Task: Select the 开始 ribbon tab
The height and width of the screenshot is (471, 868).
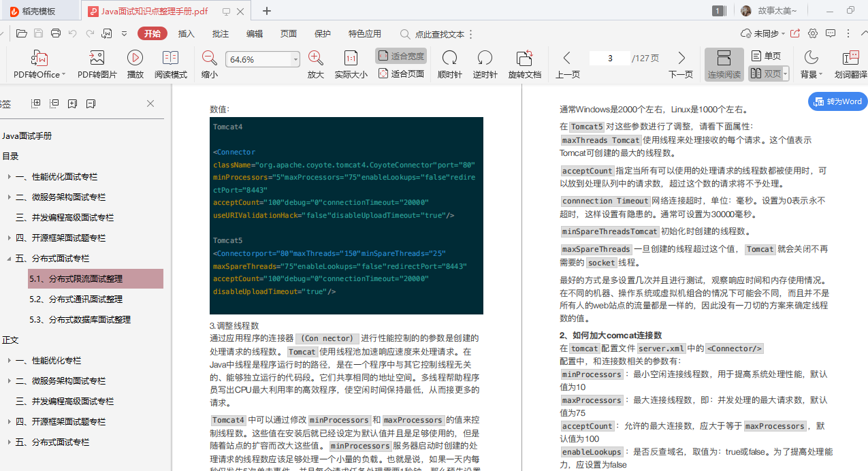Action: point(152,34)
